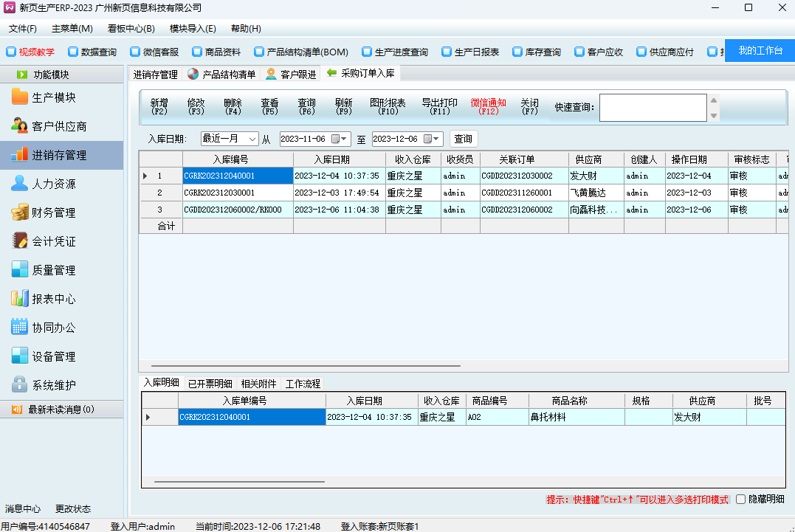The image size is (795, 532).
Task: Open 客户供应商 module icon
Action: 19,125
